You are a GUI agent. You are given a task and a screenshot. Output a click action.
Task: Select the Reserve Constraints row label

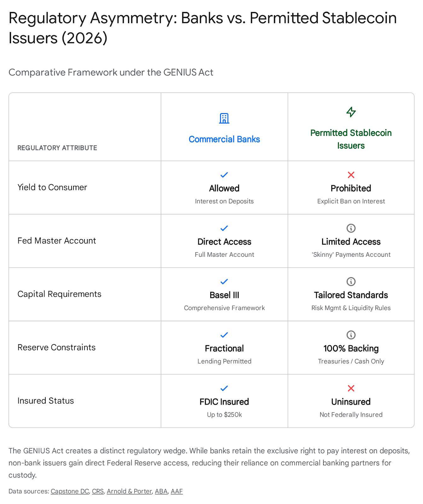(56, 347)
